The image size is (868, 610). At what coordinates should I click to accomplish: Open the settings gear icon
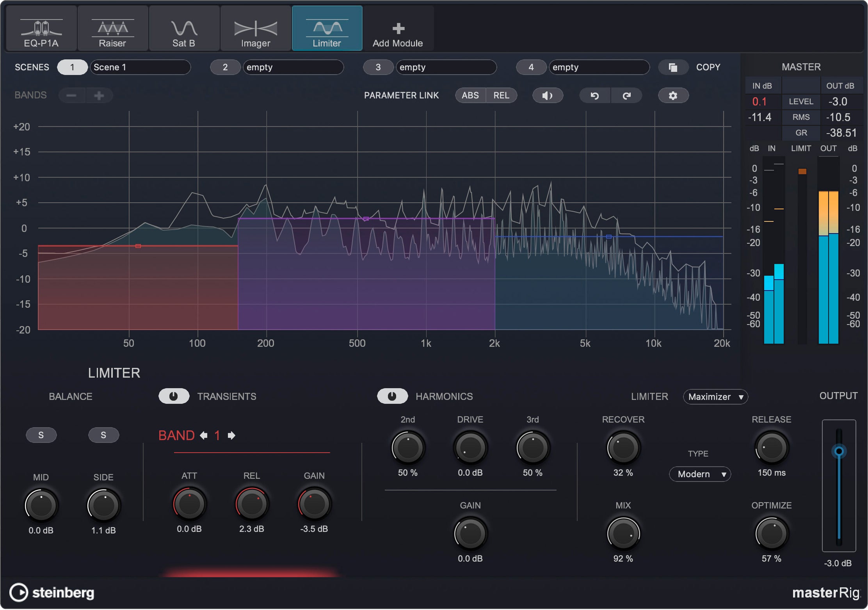[x=673, y=95]
